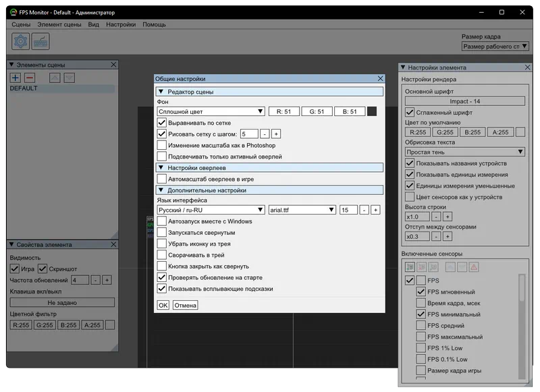Close the Общие настройки dialog with X
This screenshot has height=392, width=540.
tap(380, 79)
